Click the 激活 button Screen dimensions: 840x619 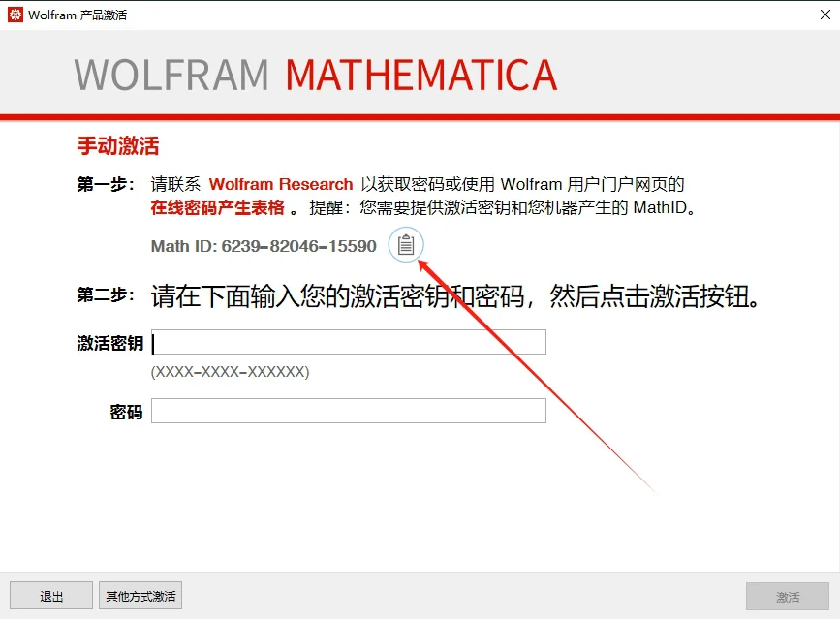coord(787,596)
